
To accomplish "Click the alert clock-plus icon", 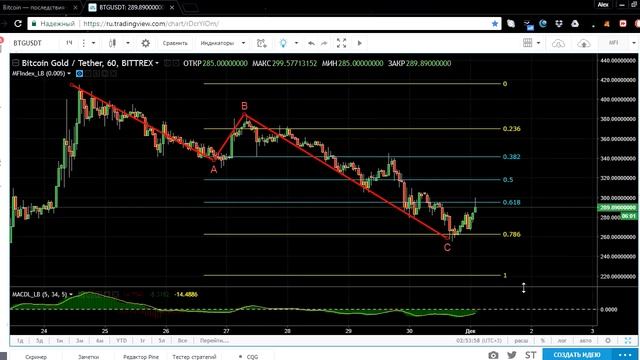I will (262, 43).
